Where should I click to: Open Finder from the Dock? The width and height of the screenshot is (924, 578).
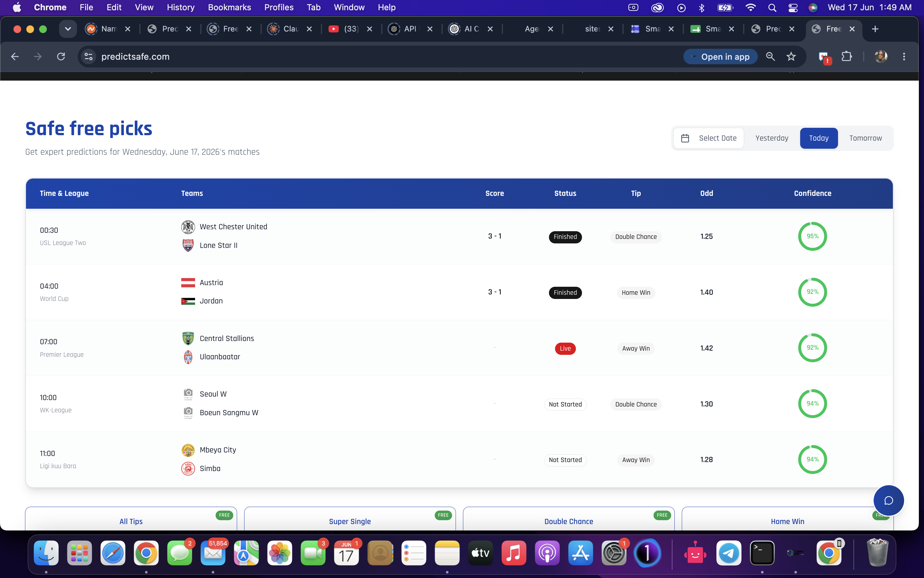pos(46,553)
